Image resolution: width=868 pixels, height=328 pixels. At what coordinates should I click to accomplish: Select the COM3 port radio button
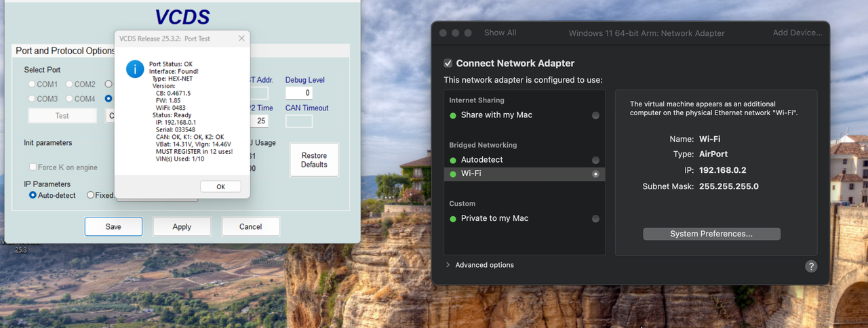pos(32,99)
